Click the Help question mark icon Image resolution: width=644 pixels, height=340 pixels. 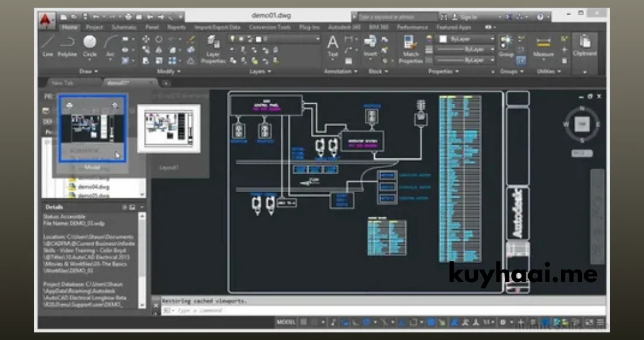540,17
